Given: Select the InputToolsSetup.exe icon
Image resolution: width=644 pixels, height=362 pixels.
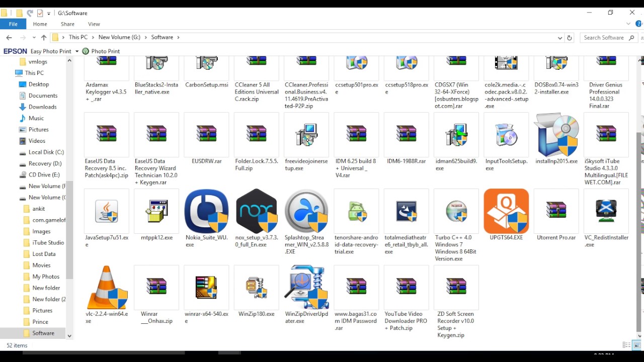Looking at the screenshot, I should [506, 135].
